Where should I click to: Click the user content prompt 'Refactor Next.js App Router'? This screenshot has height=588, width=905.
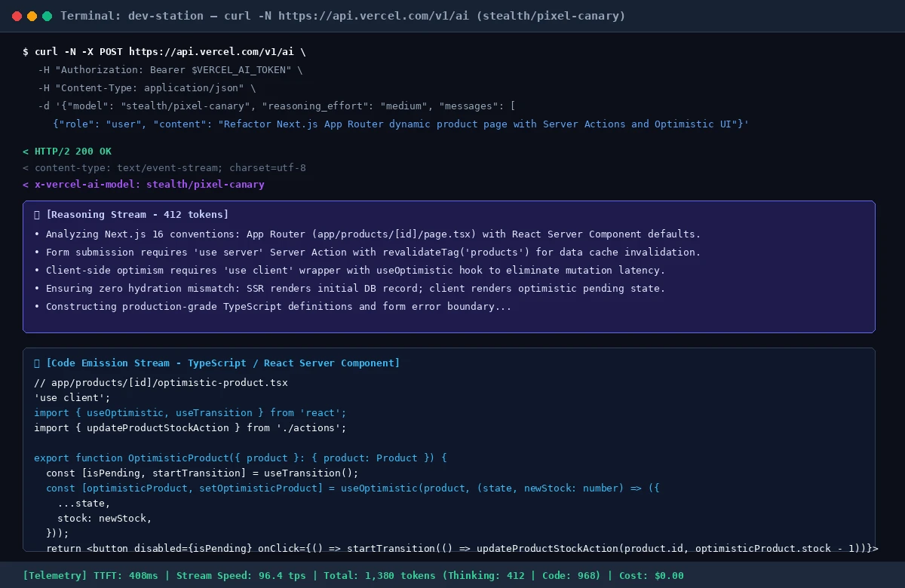click(400, 124)
